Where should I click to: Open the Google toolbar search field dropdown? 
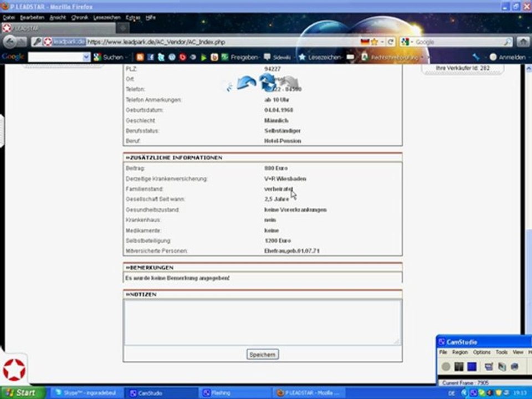tap(86, 57)
